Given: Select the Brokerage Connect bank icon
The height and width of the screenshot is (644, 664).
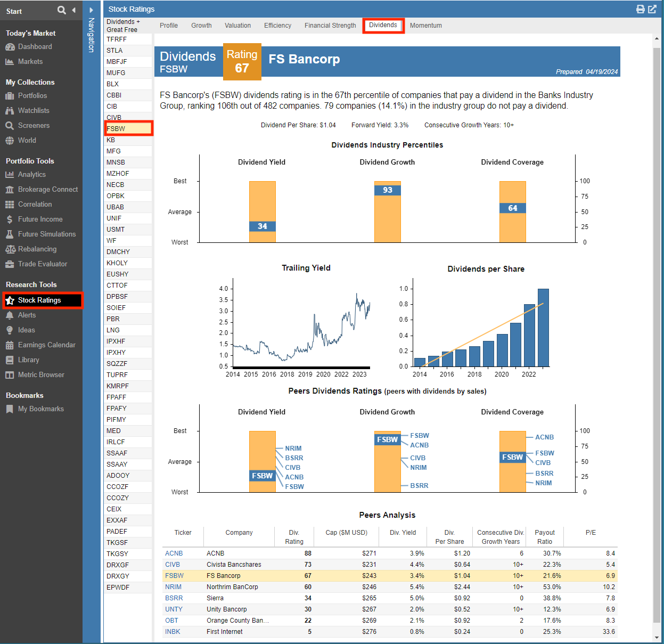Looking at the screenshot, I should (x=10, y=190).
